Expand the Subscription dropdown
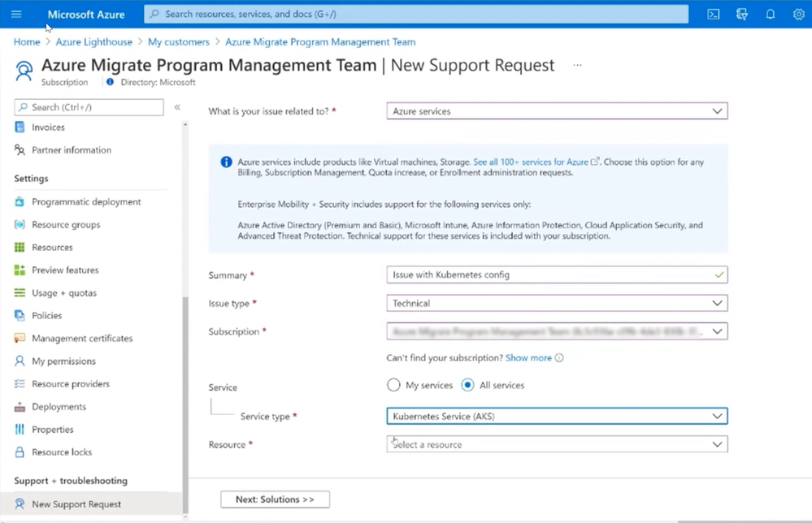 557,331
